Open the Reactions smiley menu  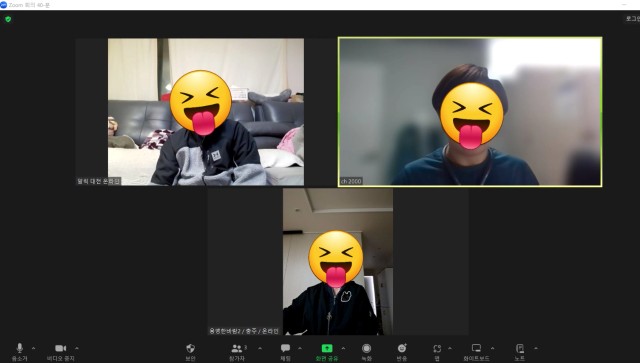click(402, 352)
